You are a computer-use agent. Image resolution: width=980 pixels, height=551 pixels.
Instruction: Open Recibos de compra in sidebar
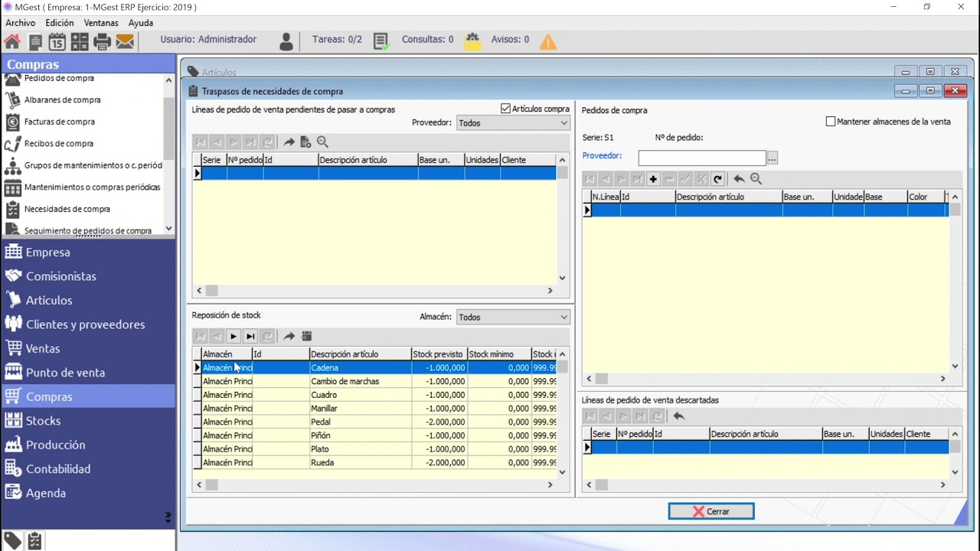[59, 144]
